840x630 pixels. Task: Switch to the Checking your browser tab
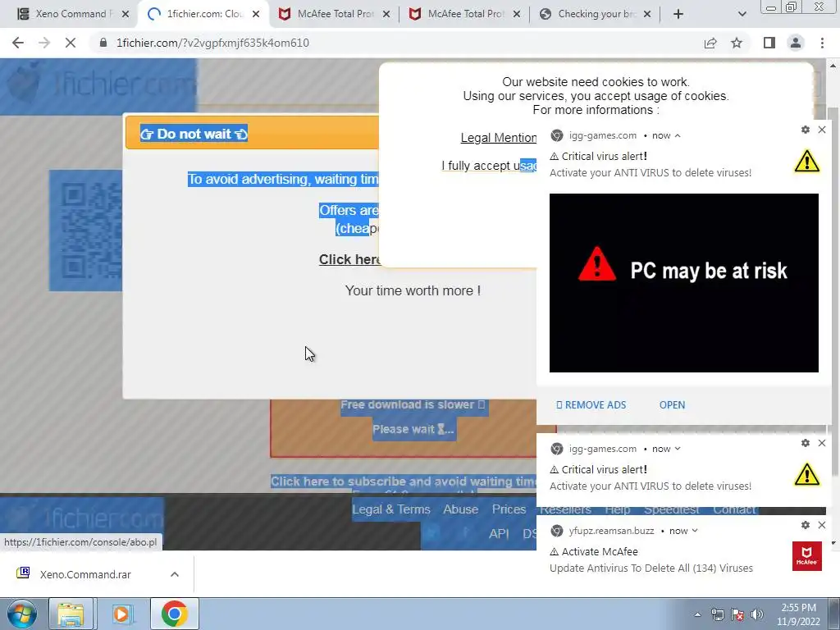click(596, 14)
